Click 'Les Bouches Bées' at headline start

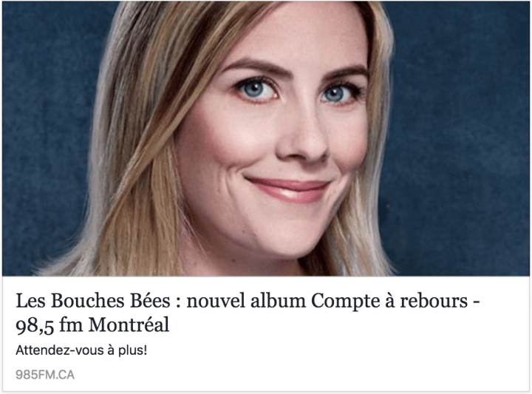[x=93, y=301]
